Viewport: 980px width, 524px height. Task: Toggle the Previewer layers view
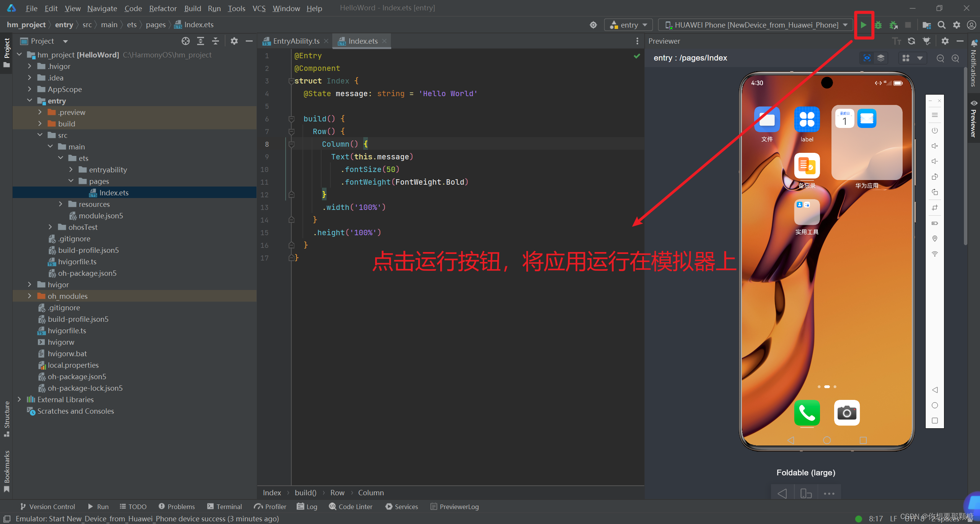[x=881, y=58]
